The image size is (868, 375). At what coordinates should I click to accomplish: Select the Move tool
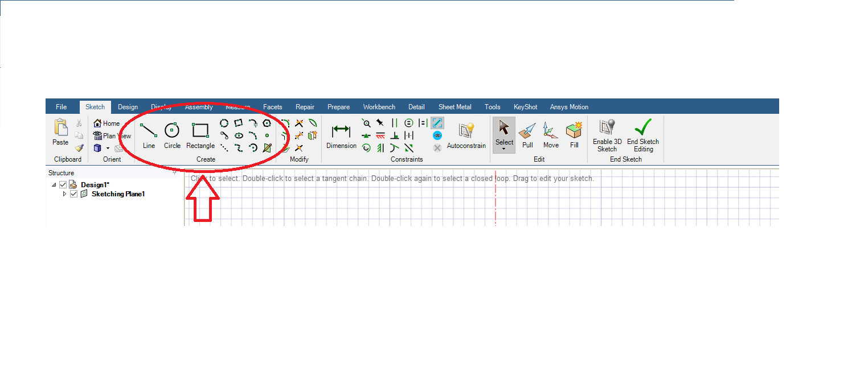coord(551,135)
